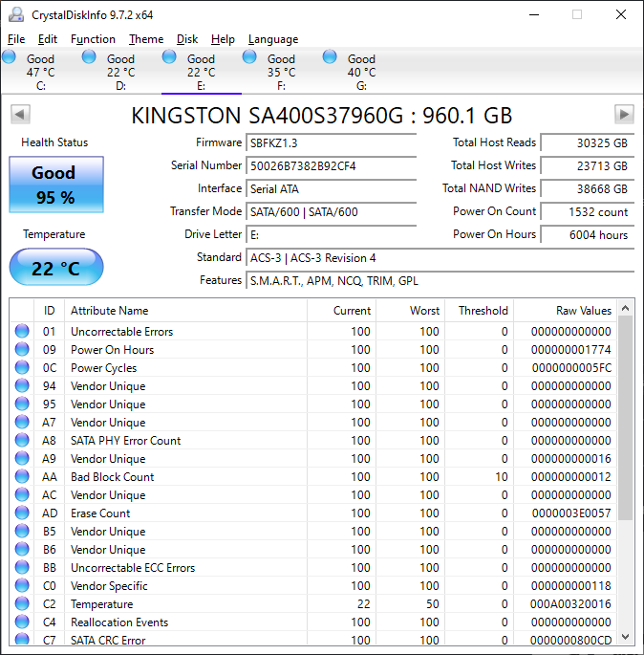Click status orb for Erase Count row
Screen dimensions: 644x655
tap(22, 513)
